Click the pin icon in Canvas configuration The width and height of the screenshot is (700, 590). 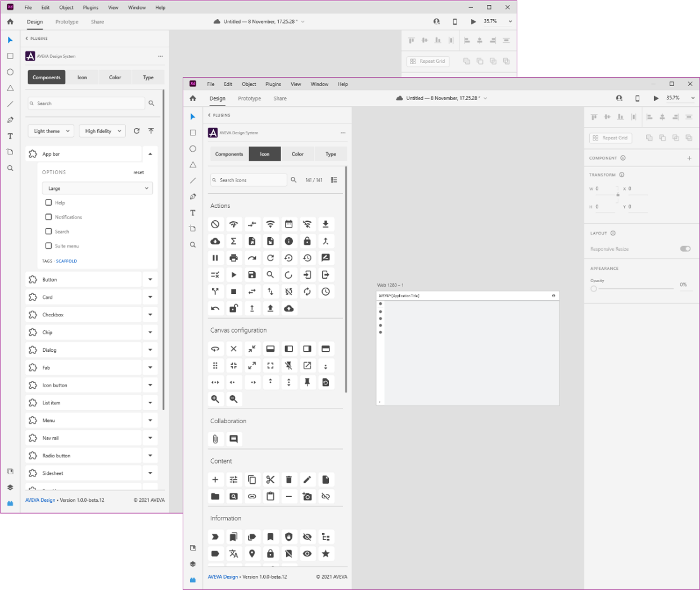point(307,382)
